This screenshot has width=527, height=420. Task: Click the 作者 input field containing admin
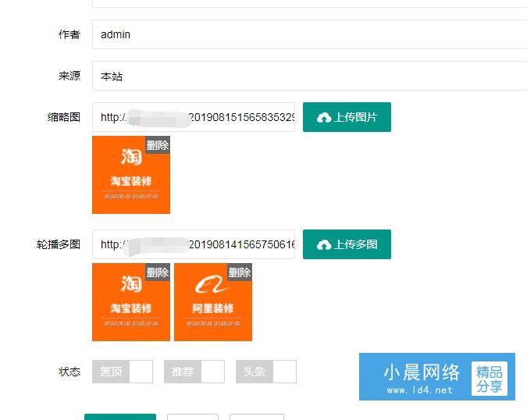(x=309, y=34)
